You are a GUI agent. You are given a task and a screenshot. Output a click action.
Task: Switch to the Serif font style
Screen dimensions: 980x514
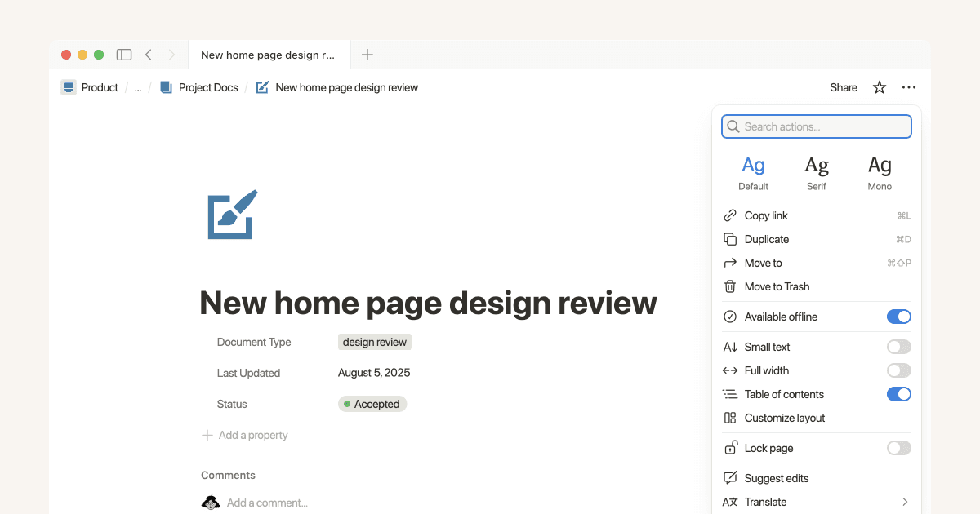coord(817,171)
